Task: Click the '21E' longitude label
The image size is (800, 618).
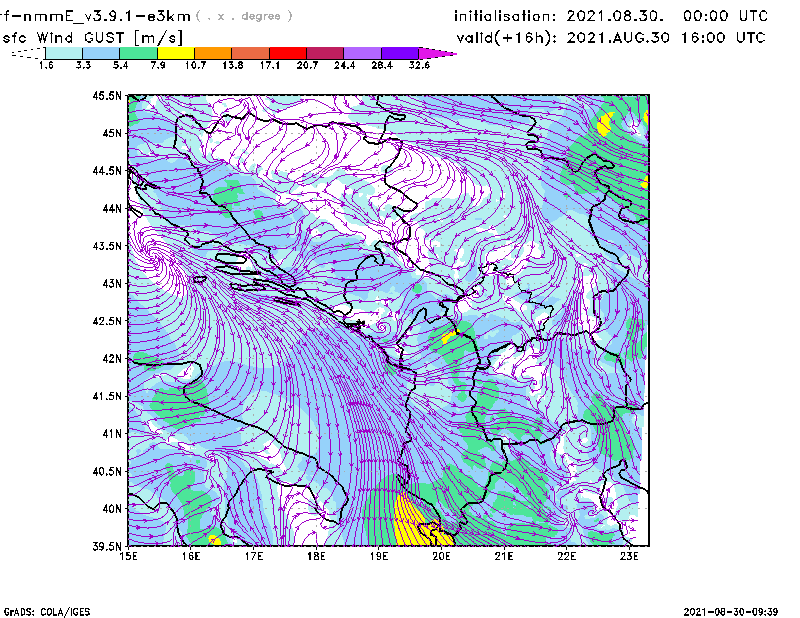Action: [504, 556]
